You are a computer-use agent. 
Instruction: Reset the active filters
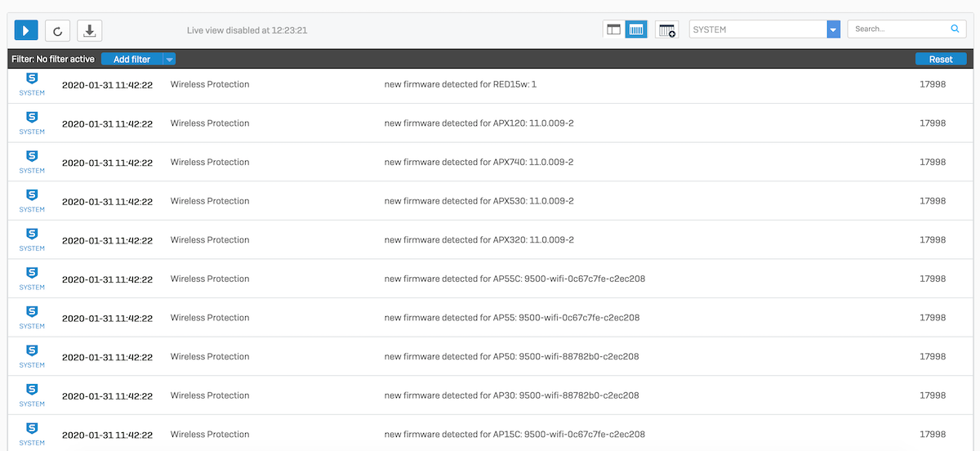coord(941,59)
